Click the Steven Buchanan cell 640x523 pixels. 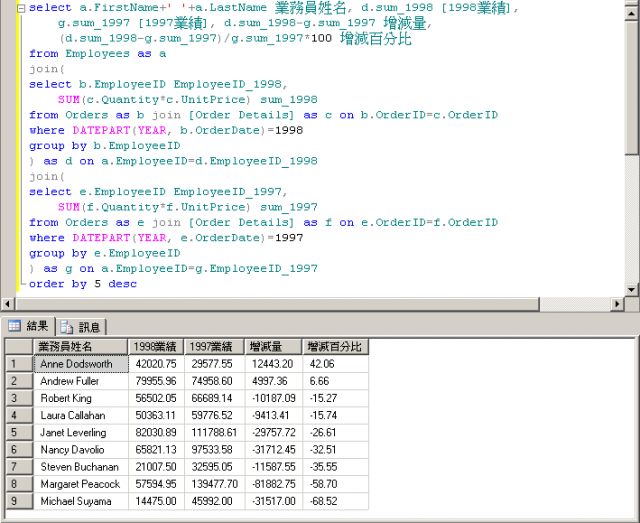[x=81, y=467]
